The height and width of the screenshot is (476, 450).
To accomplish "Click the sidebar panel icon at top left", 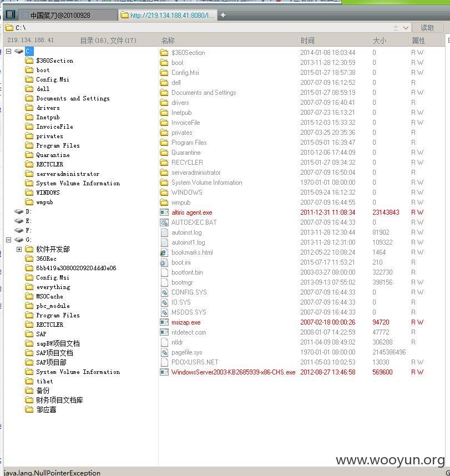I will (11, 14).
